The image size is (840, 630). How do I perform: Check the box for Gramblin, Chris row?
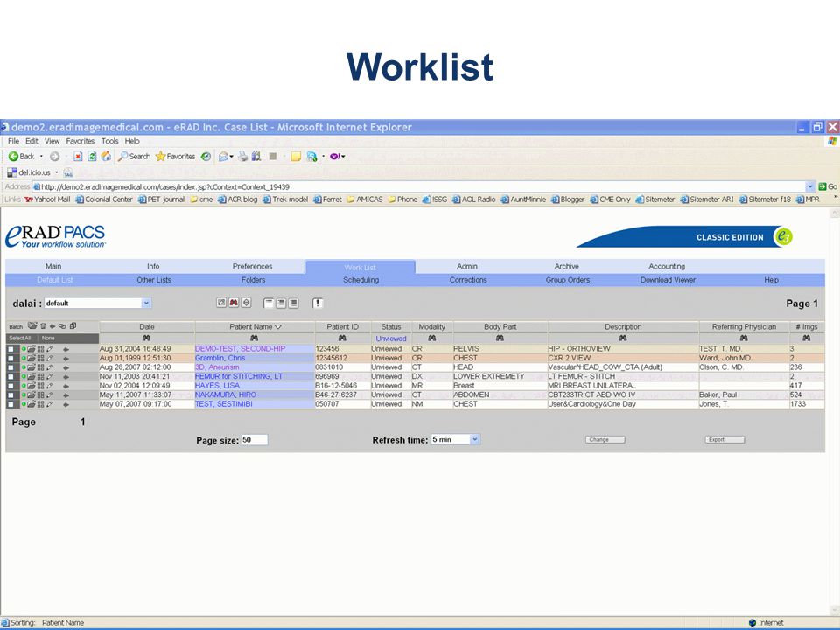click(10, 358)
